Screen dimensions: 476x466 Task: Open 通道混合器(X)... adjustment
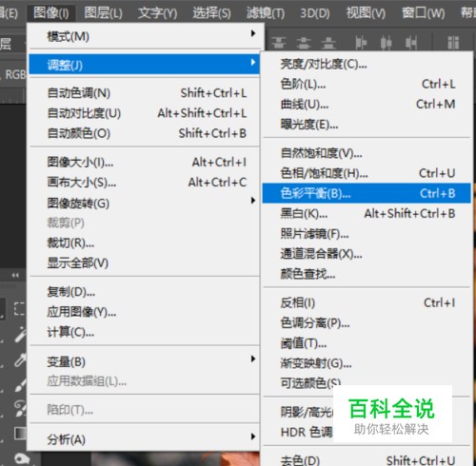pos(367,254)
